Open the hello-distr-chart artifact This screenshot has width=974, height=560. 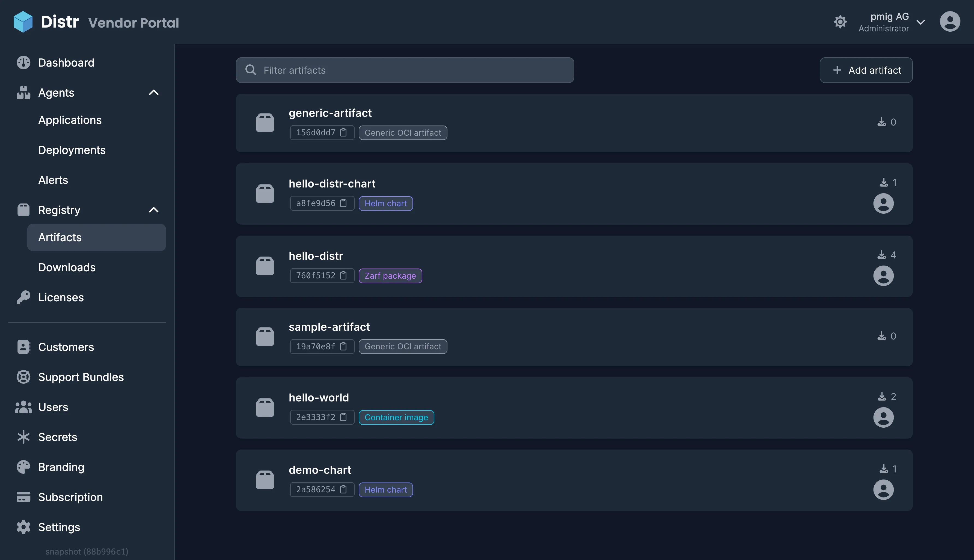tap(574, 194)
